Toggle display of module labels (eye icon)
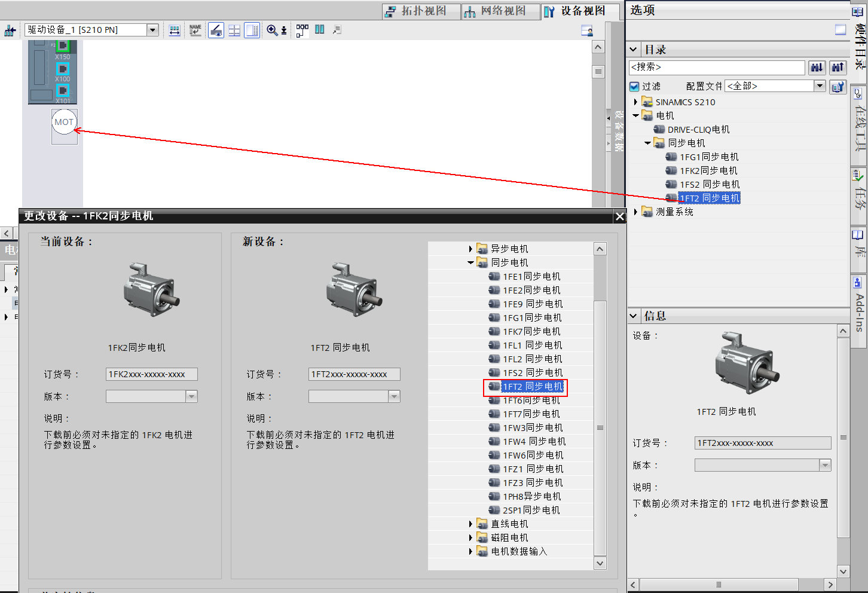This screenshot has height=593, width=868. [215, 30]
